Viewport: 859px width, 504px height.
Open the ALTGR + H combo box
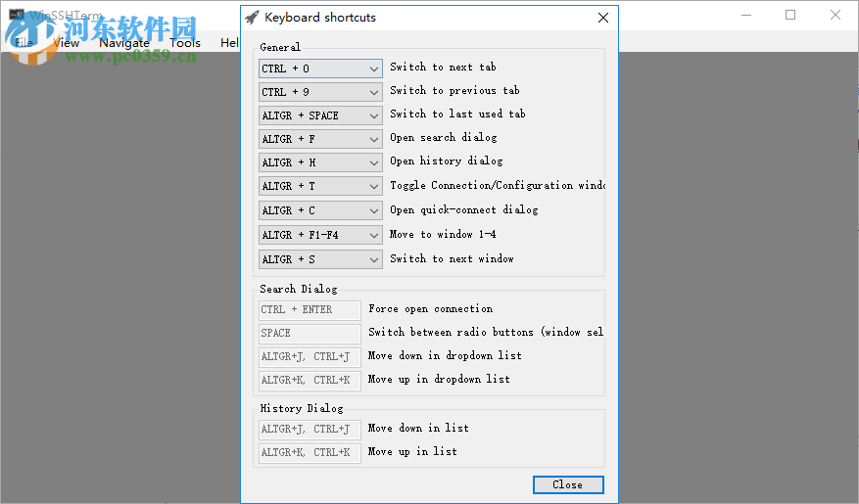(320, 162)
